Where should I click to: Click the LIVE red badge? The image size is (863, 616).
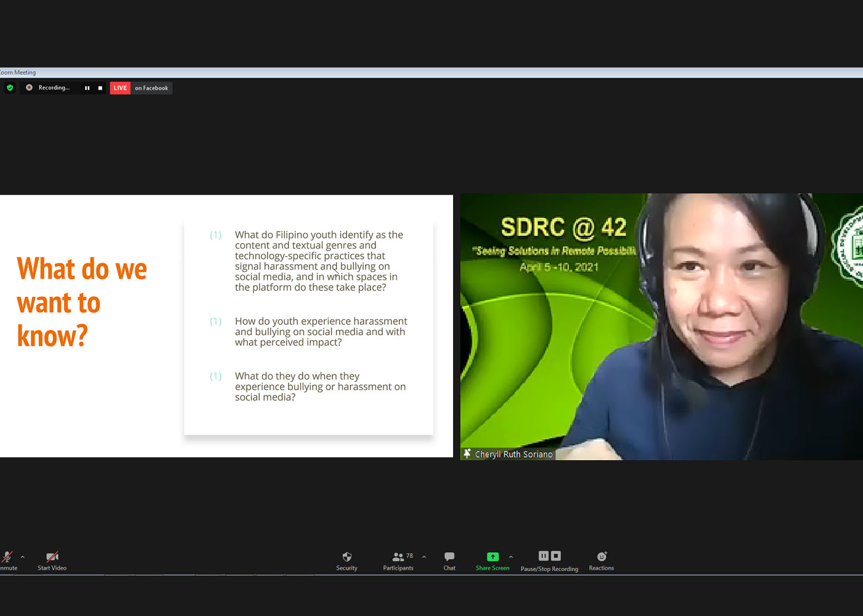coord(120,88)
